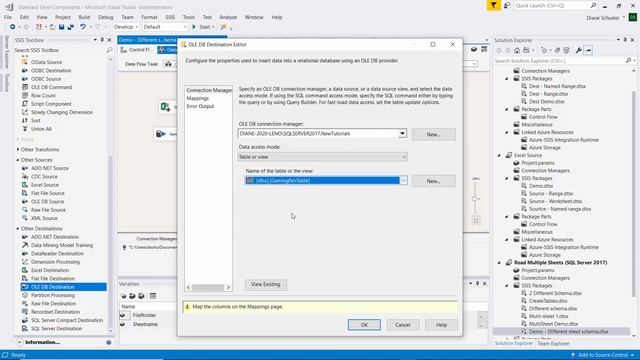
Task: Collapse Excel Source project node
Action: tap(499, 156)
